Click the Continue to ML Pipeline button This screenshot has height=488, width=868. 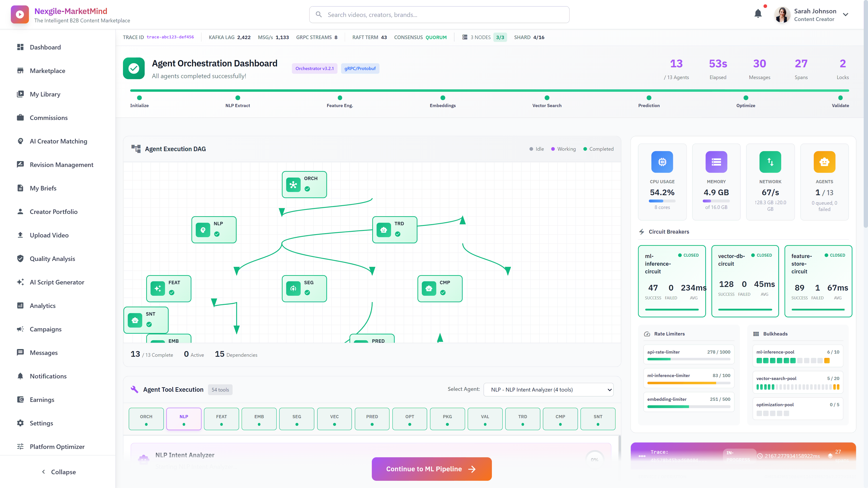[432, 469]
